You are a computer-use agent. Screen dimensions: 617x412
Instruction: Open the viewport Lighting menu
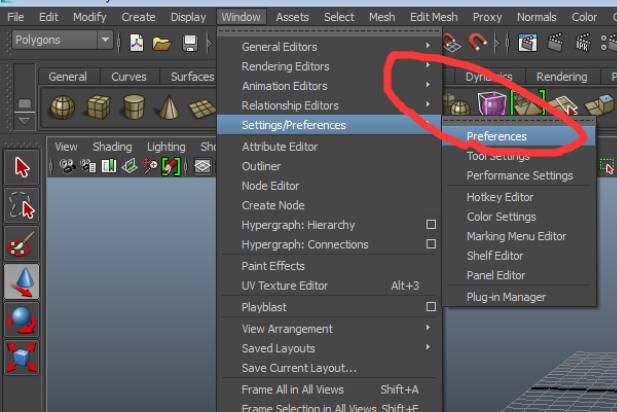(x=166, y=147)
